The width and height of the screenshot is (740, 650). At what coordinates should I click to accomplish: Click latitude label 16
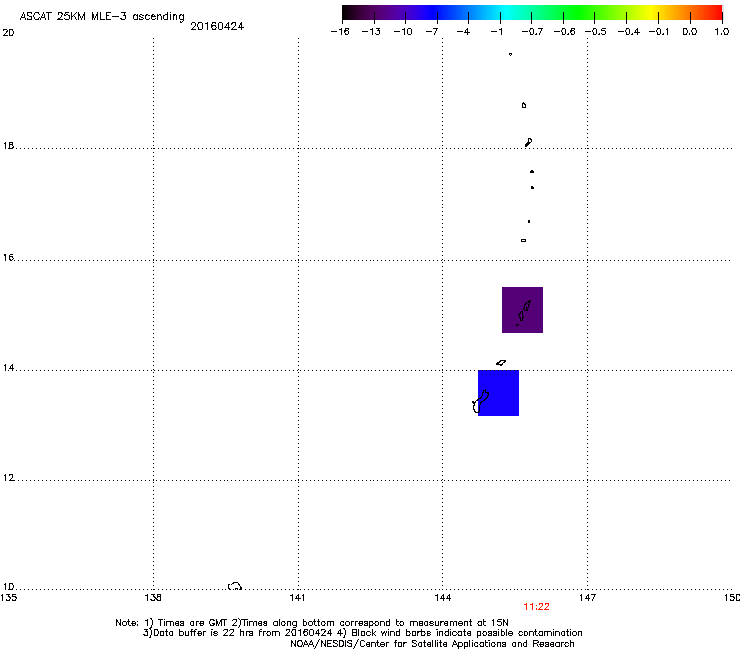tap(8, 257)
